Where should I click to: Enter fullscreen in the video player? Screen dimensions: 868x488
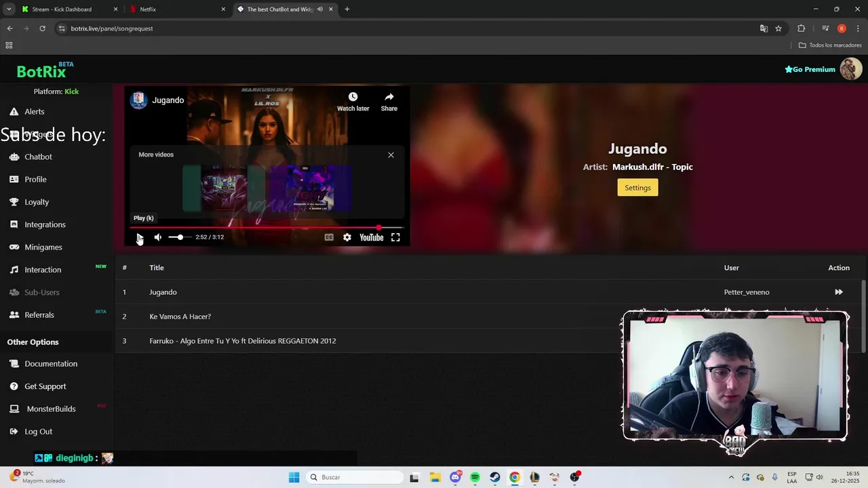395,237
